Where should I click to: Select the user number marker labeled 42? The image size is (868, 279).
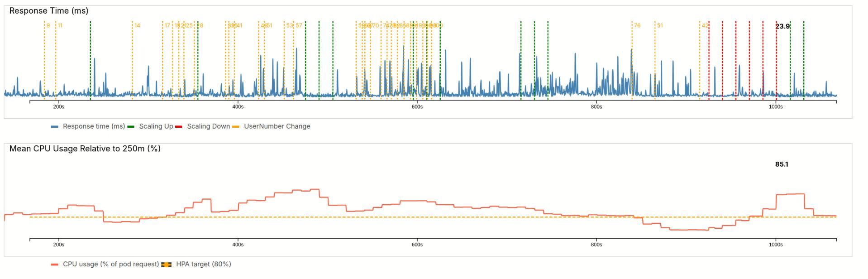pyautogui.click(x=704, y=26)
